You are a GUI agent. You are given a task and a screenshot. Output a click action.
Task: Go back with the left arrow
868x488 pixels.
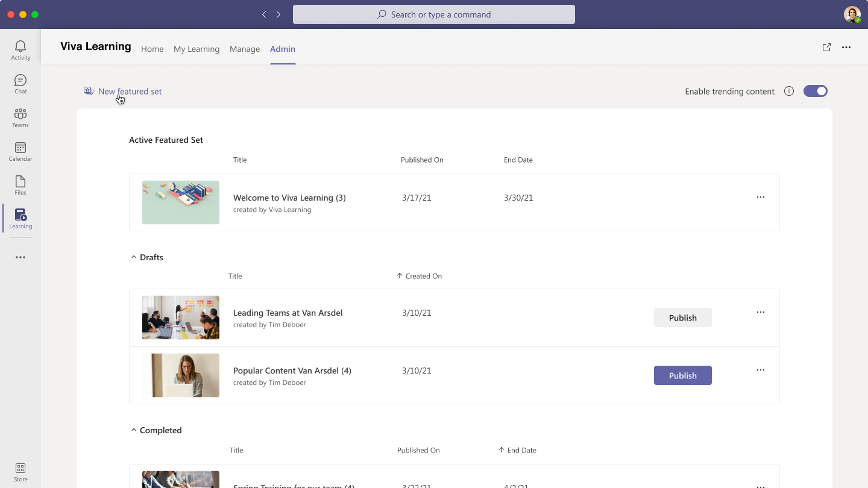click(264, 14)
